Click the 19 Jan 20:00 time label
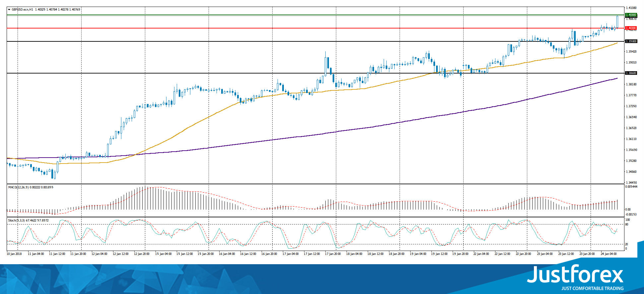The height and width of the screenshot is (294, 644). (x=460, y=254)
